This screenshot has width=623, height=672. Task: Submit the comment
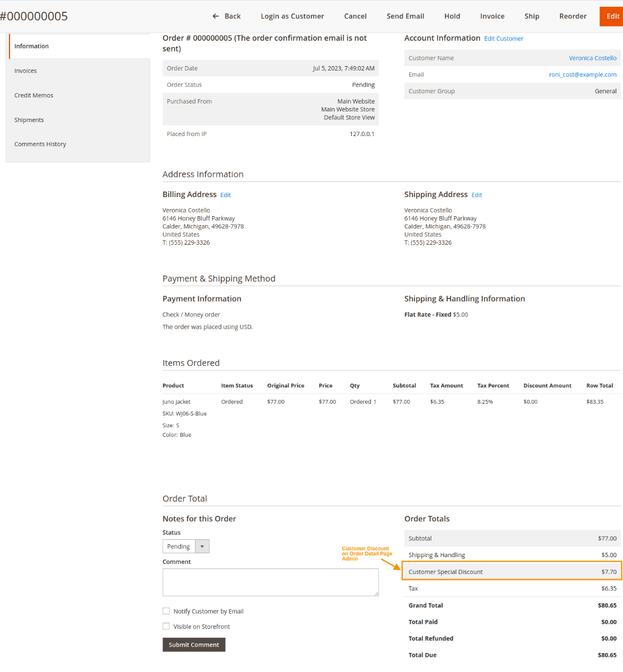(193, 645)
